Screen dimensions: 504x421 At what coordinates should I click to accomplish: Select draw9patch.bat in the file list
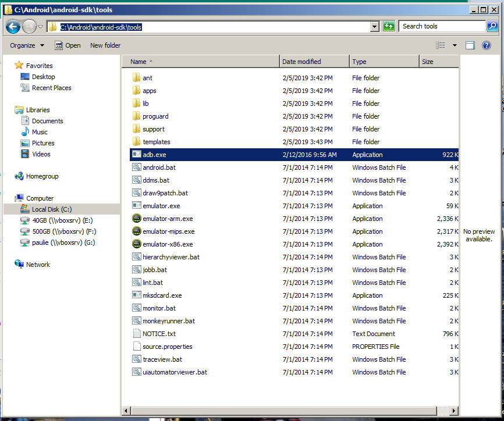165,193
